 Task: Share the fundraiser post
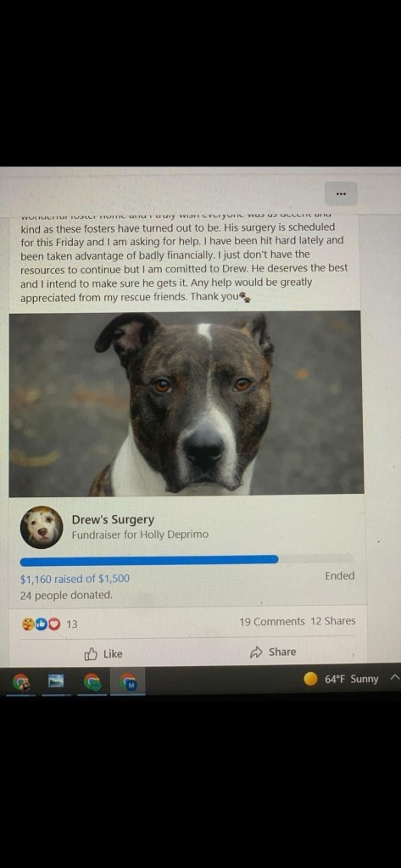click(273, 652)
